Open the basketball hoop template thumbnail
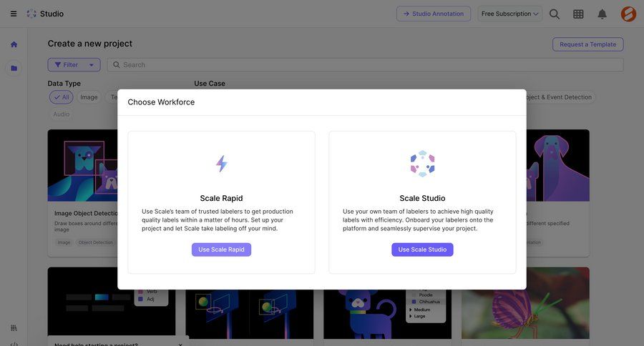Viewport: 644px width, 346px height. click(249, 314)
